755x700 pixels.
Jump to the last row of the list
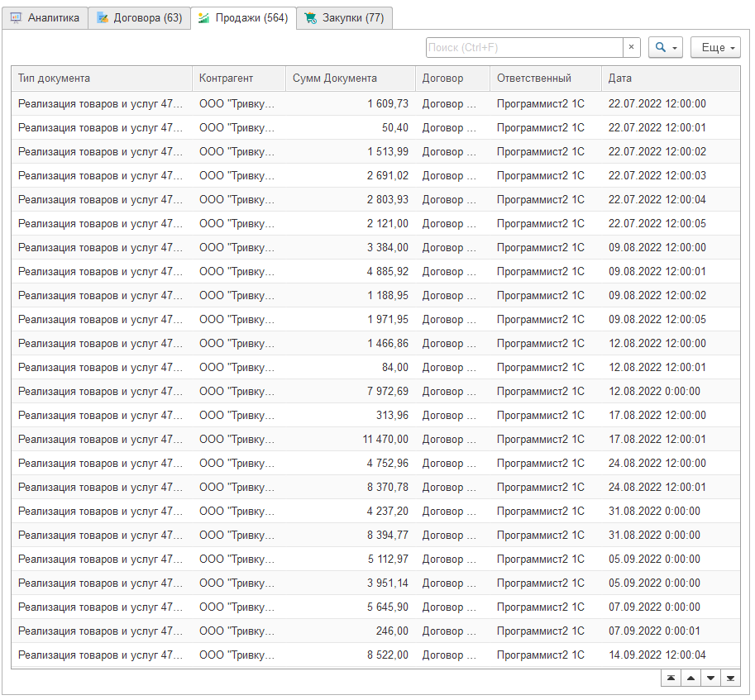pos(730,678)
